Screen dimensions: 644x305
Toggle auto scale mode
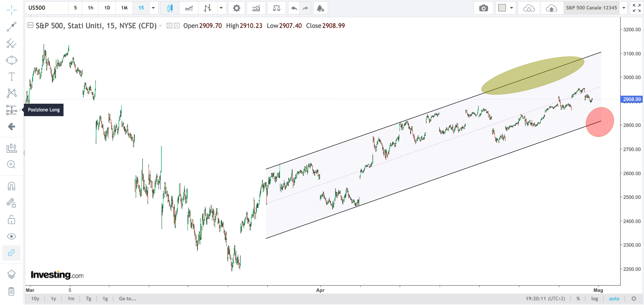614,299
